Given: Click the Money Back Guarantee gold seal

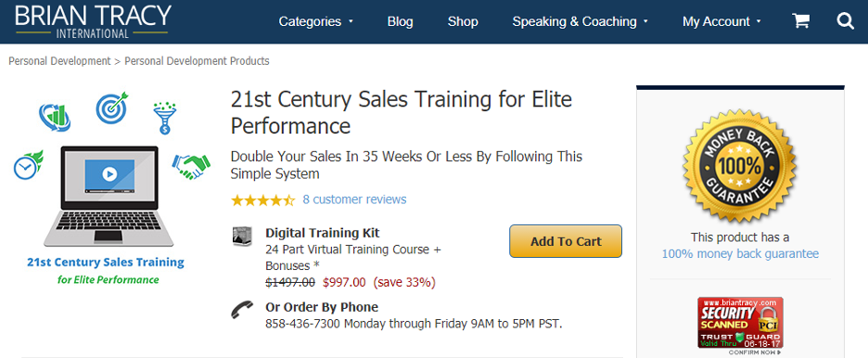Looking at the screenshot, I should [x=740, y=165].
